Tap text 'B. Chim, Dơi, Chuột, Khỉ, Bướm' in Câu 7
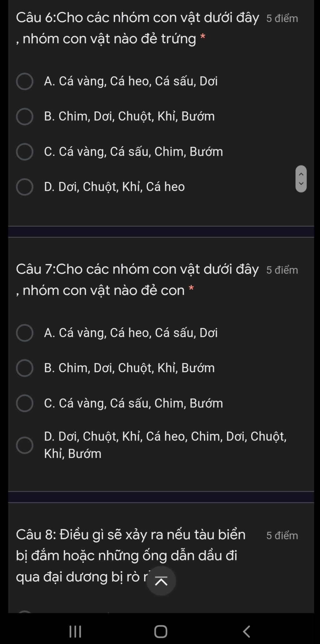The image size is (320, 644). click(129, 368)
